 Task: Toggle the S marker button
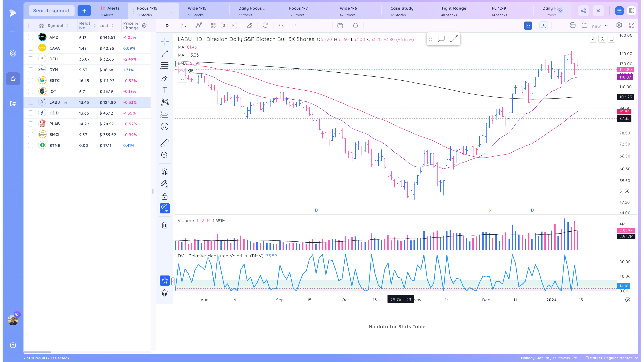224,25
